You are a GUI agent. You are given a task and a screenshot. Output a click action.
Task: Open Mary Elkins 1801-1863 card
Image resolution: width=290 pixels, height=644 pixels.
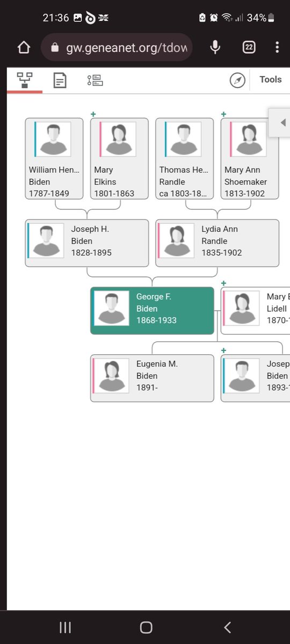(119, 159)
